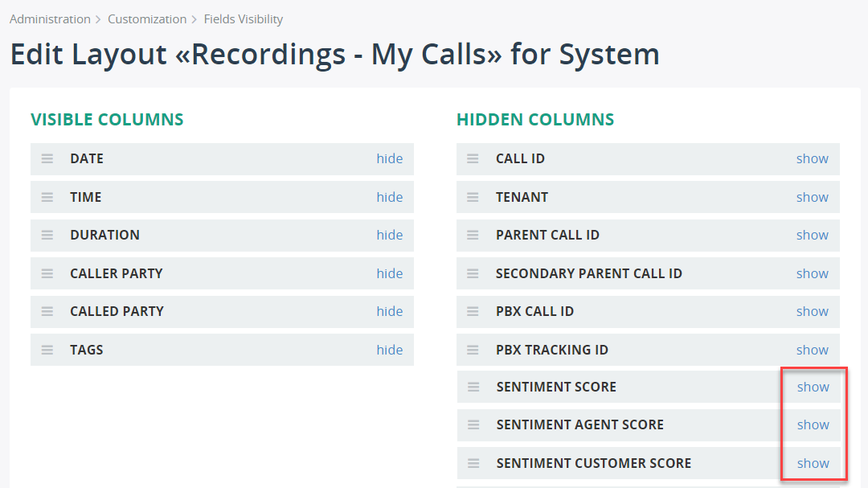Show the PARENT CALL ID column
This screenshot has width=868, height=488.
pyautogui.click(x=812, y=235)
